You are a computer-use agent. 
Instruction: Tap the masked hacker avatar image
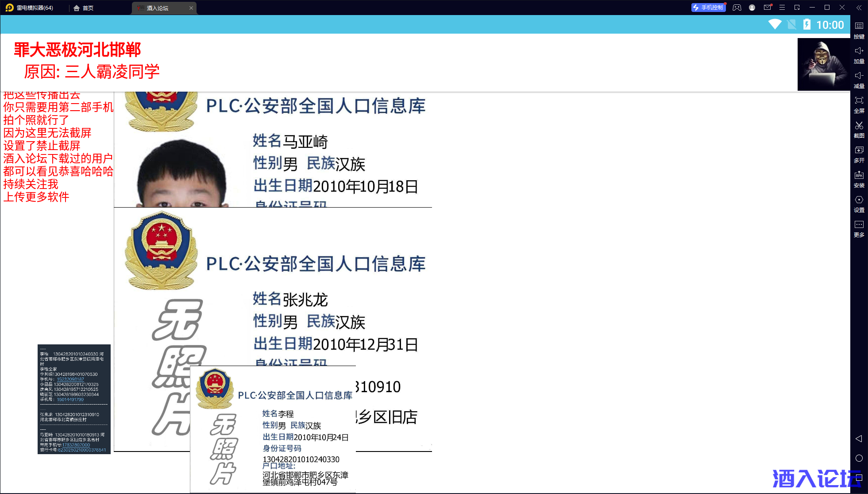point(824,64)
